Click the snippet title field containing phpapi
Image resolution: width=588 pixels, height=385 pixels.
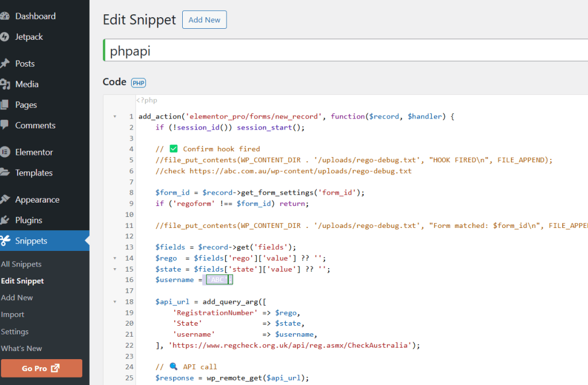345,50
